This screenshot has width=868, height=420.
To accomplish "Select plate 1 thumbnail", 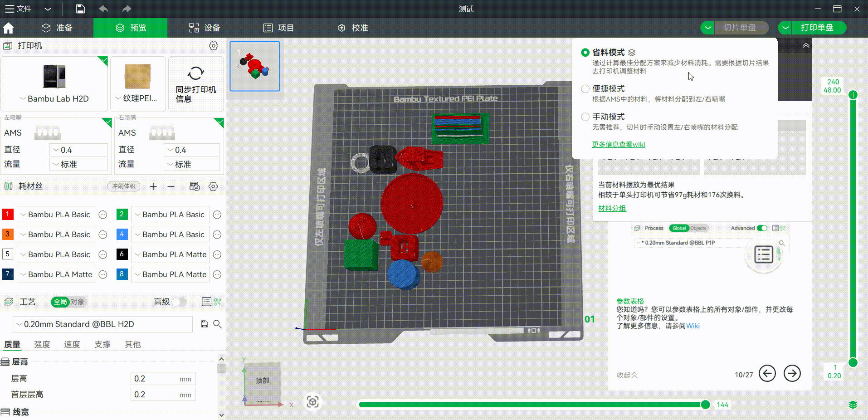I will [x=255, y=66].
